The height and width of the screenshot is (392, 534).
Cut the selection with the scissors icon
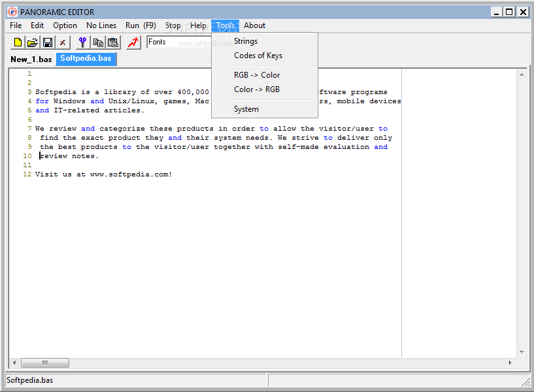click(x=83, y=42)
